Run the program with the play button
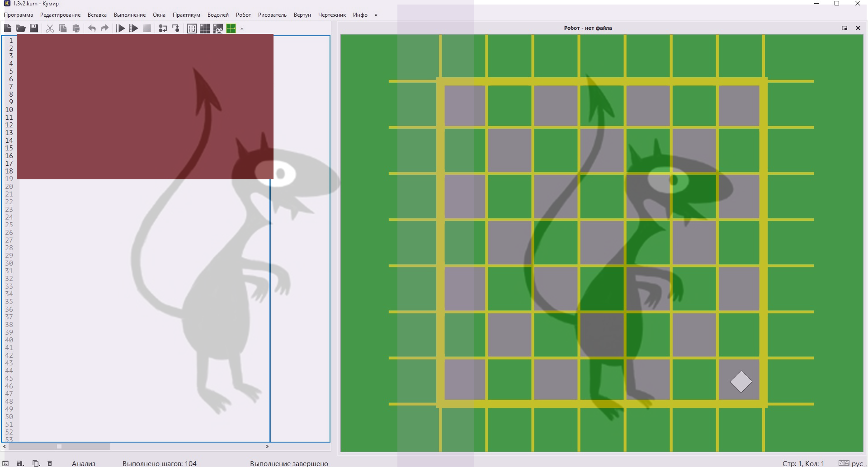Image resolution: width=868 pixels, height=467 pixels. (121, 28)
